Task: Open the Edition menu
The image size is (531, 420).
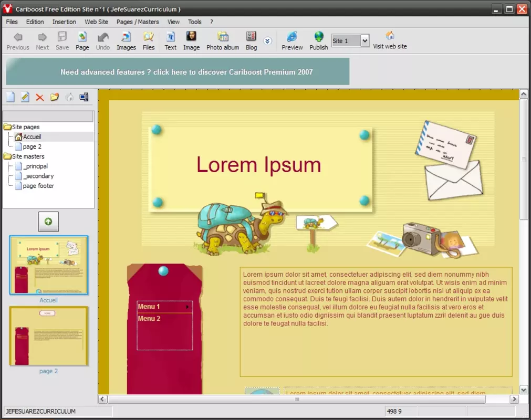Action: (x=35, y=22)
